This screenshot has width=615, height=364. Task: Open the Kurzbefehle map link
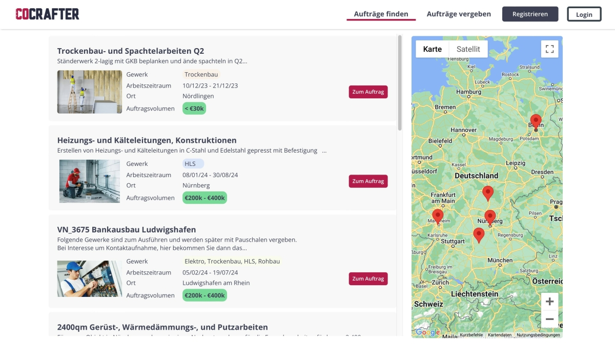tap(471, 335)
